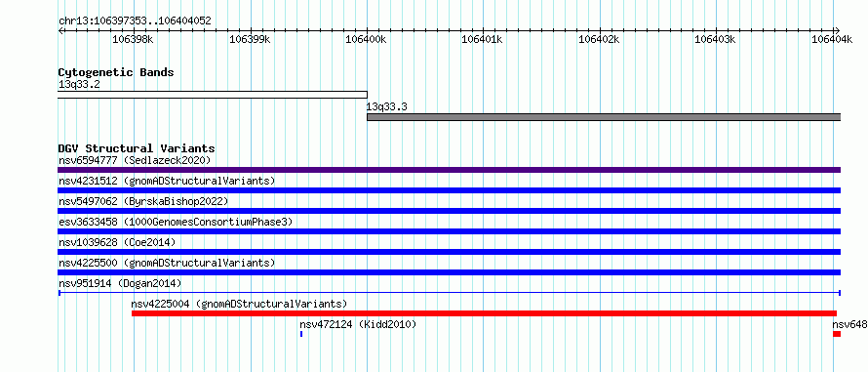
Task: Click the right arrowhead of the ruler
Action: (x=838, y=30)
